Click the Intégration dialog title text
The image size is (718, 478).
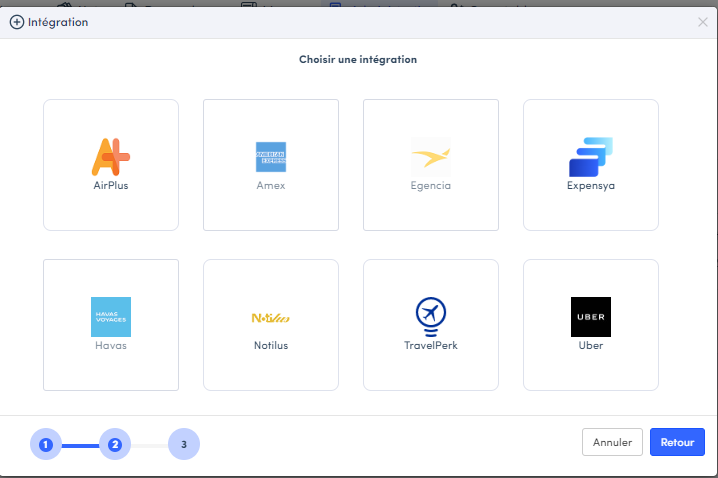click(x=58, y=22)
